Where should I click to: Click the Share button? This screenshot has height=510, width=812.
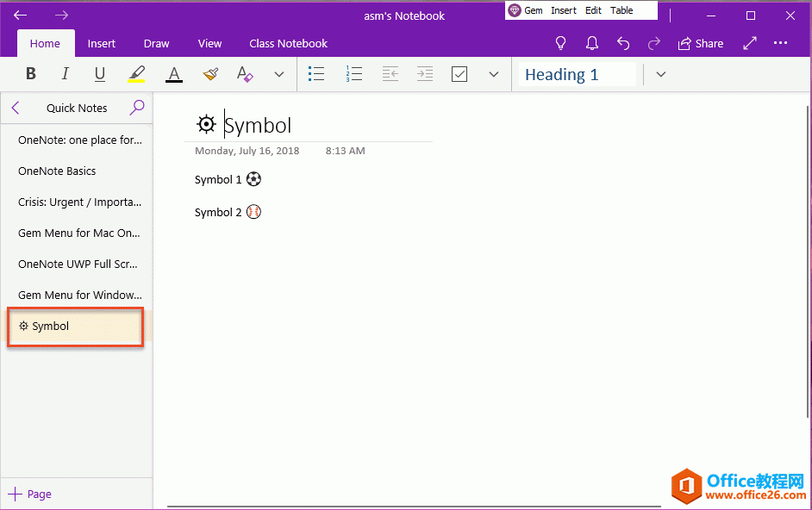[701, 43]
